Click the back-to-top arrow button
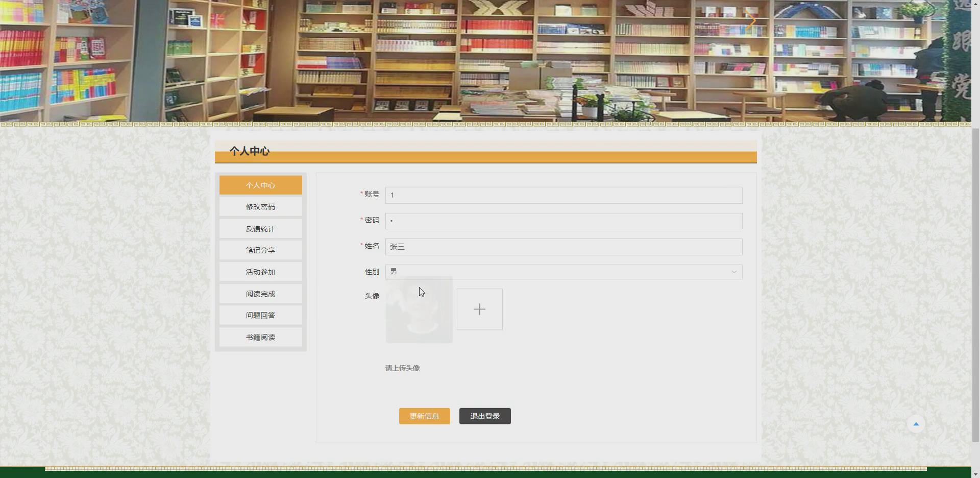The width and height of the screenshot is (980, 478). point(915,423)
